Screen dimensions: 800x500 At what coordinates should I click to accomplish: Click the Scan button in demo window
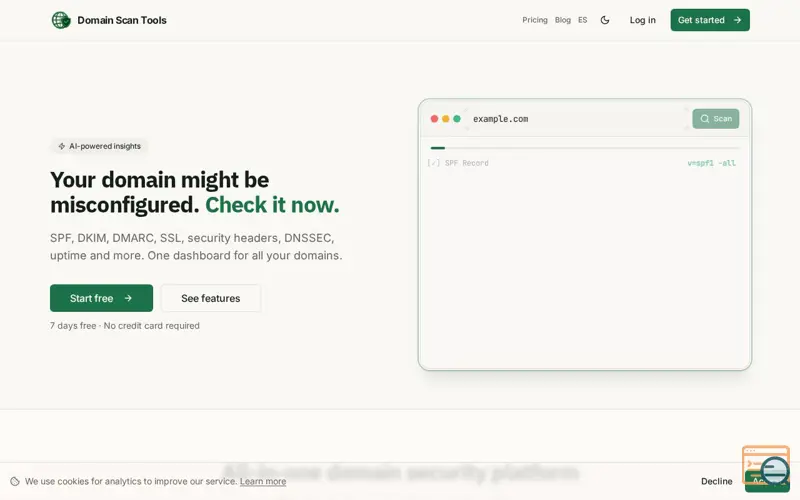click(715, 119)
